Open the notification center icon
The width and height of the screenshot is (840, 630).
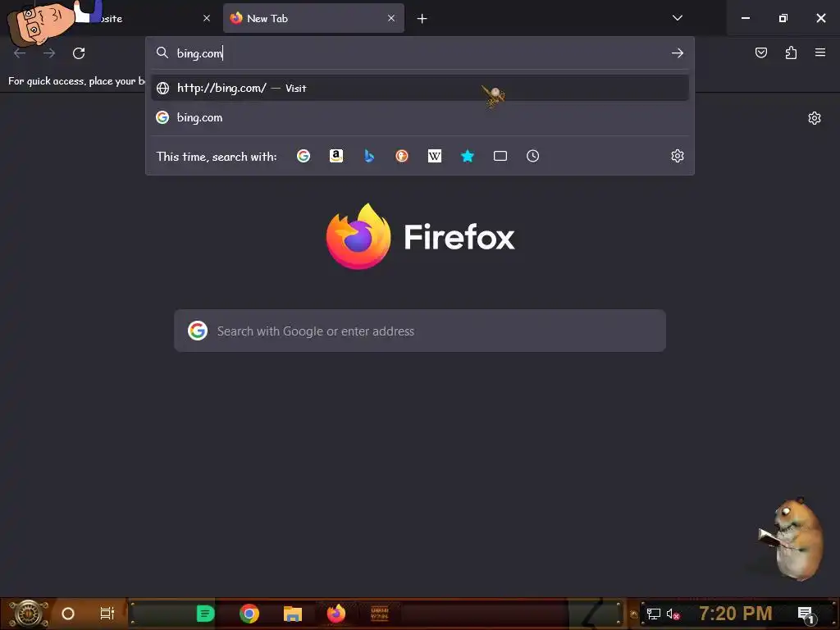tap(806, 614)
